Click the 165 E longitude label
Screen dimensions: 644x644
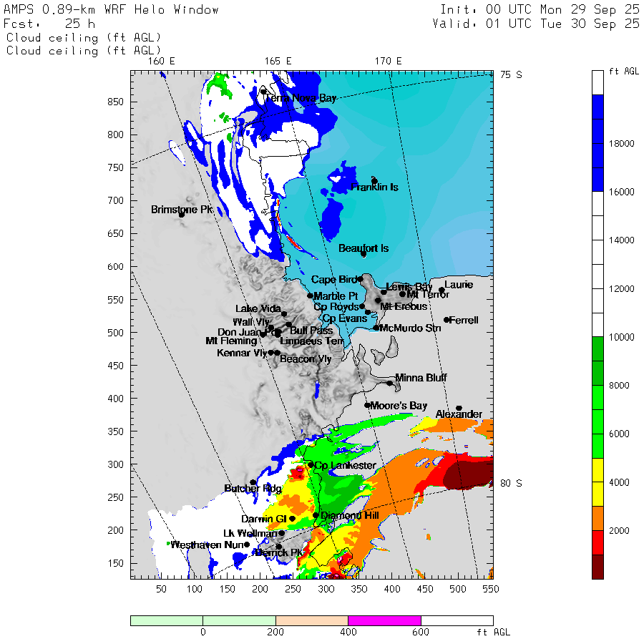(278, 62)
